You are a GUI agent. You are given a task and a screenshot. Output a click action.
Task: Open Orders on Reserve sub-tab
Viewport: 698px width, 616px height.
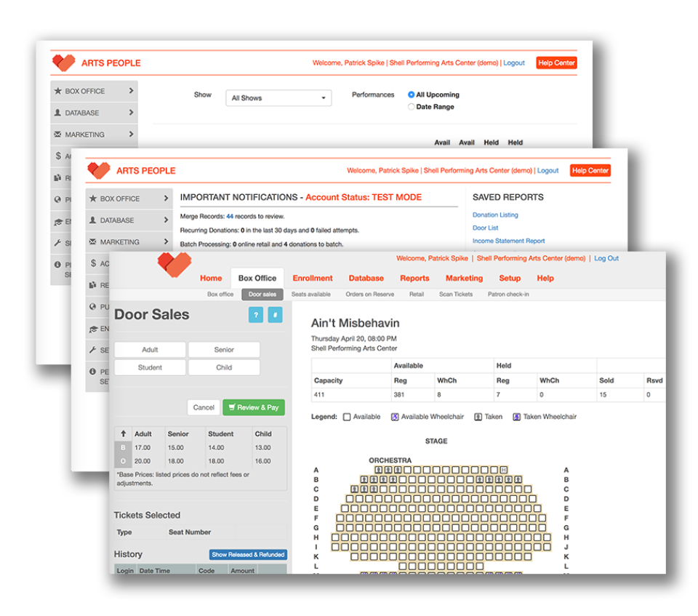coord(370,295)
